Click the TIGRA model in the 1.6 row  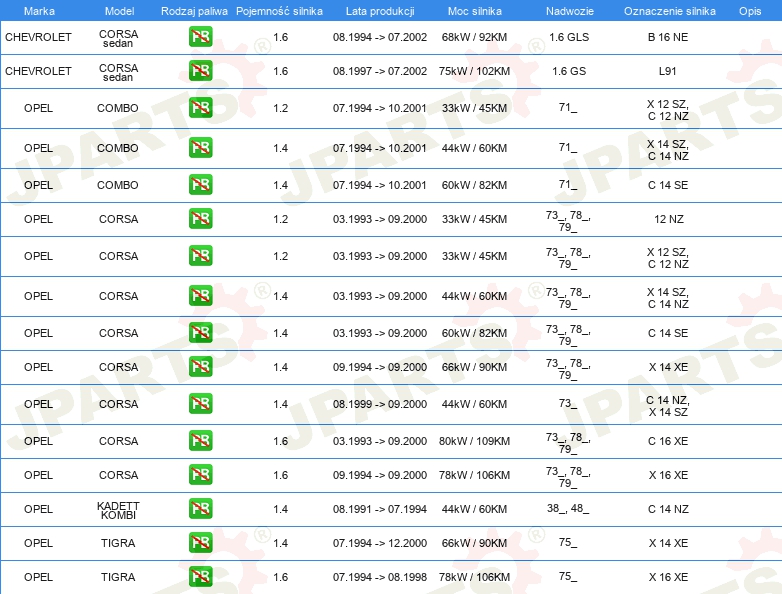[118, 577]
